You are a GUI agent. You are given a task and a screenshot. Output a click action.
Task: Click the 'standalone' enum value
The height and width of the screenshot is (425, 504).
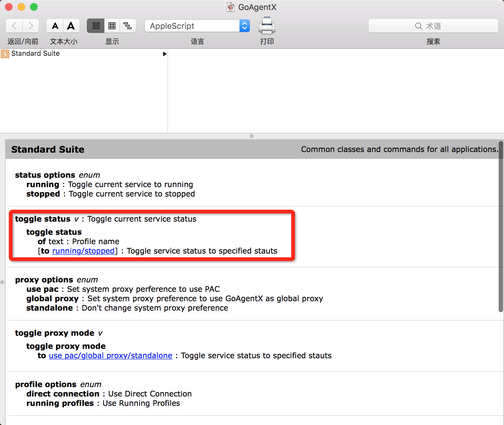pyautogui.click(x=50, y=308)
